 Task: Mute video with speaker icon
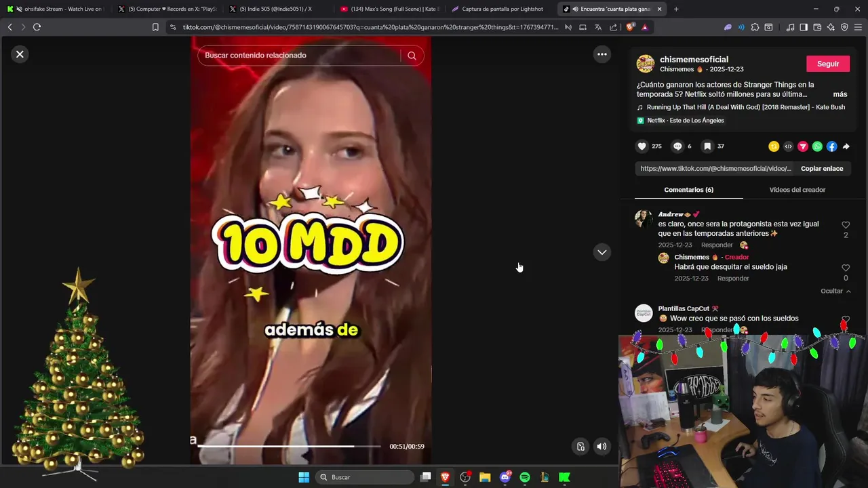click(x=601, y=446)
